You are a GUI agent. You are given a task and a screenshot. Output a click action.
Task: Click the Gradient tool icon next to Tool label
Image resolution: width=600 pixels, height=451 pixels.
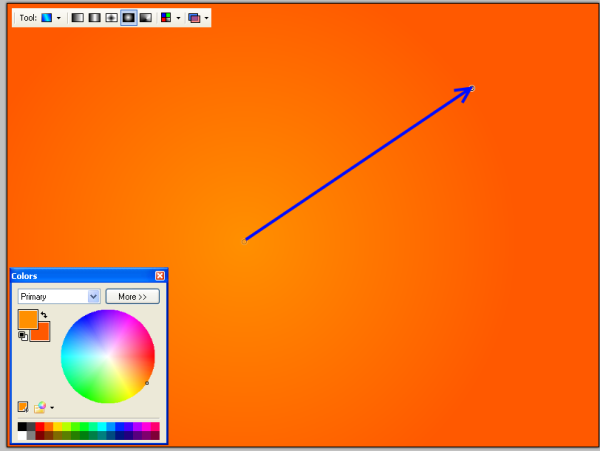pos(47,18)
